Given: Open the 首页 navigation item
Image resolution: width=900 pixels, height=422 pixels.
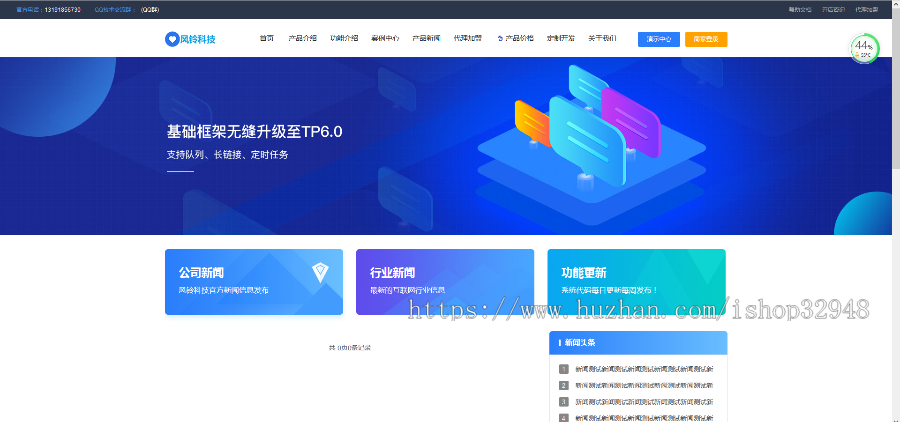Looking at the screenshot, I should click(266, 38).
